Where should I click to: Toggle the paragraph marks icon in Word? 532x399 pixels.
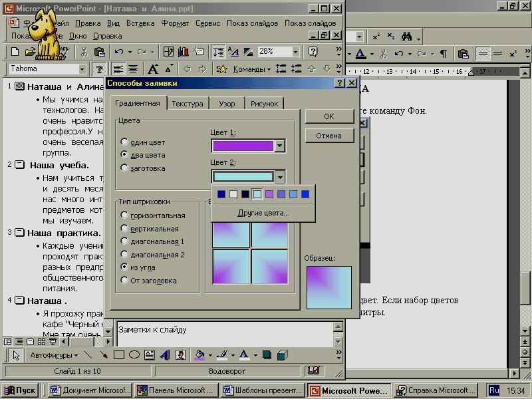point(444,54)
